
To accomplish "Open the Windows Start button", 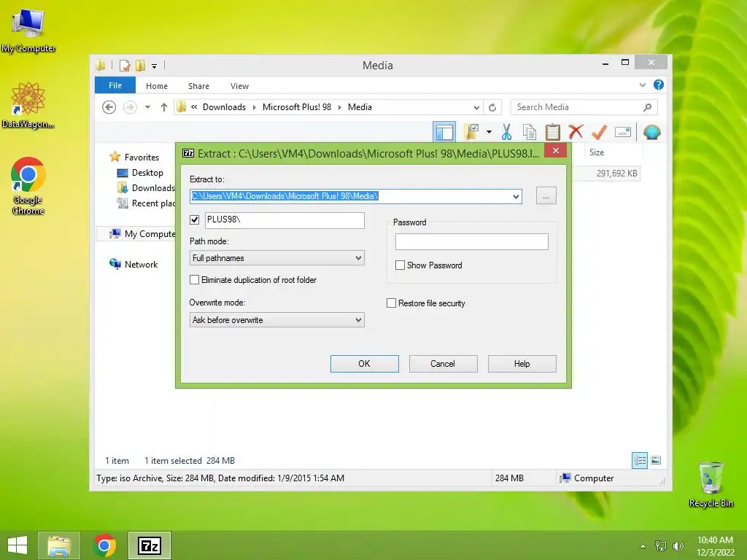I will coord(18,545).
